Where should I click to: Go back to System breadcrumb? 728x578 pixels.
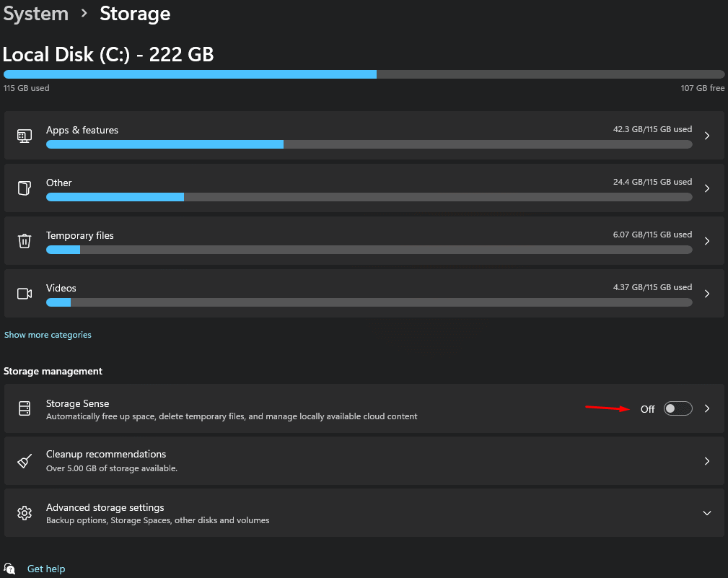tap(36, 13)
